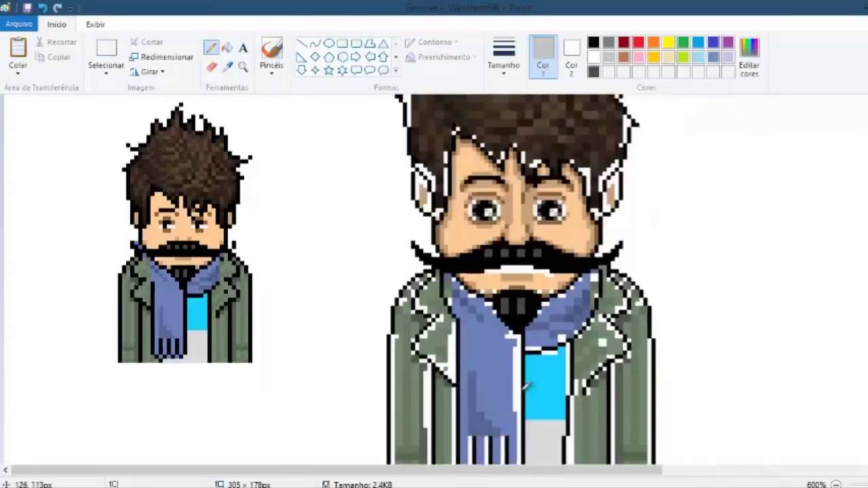Choose the Pentagon shape

[x=329, y=57]
